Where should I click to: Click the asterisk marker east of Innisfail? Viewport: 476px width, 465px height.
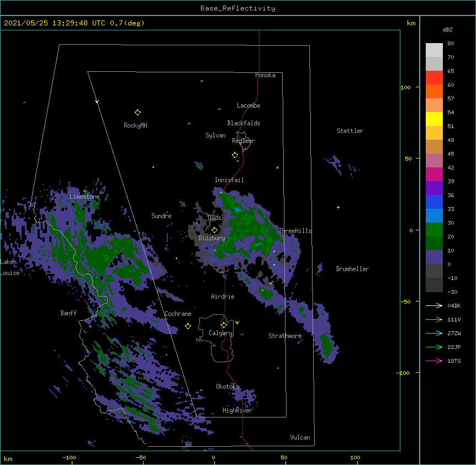pyautogui.click(x=277, y=167)
